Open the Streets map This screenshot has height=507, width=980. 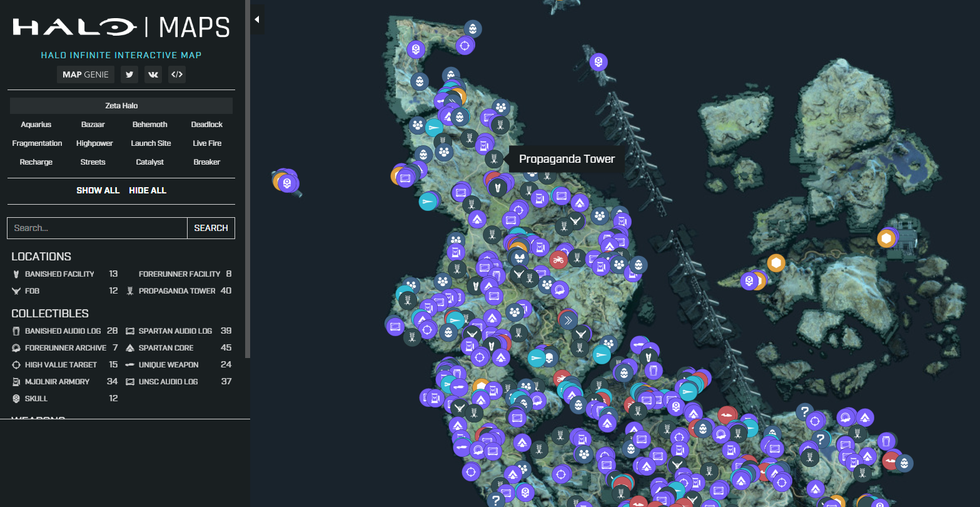[x=93, y=162]
